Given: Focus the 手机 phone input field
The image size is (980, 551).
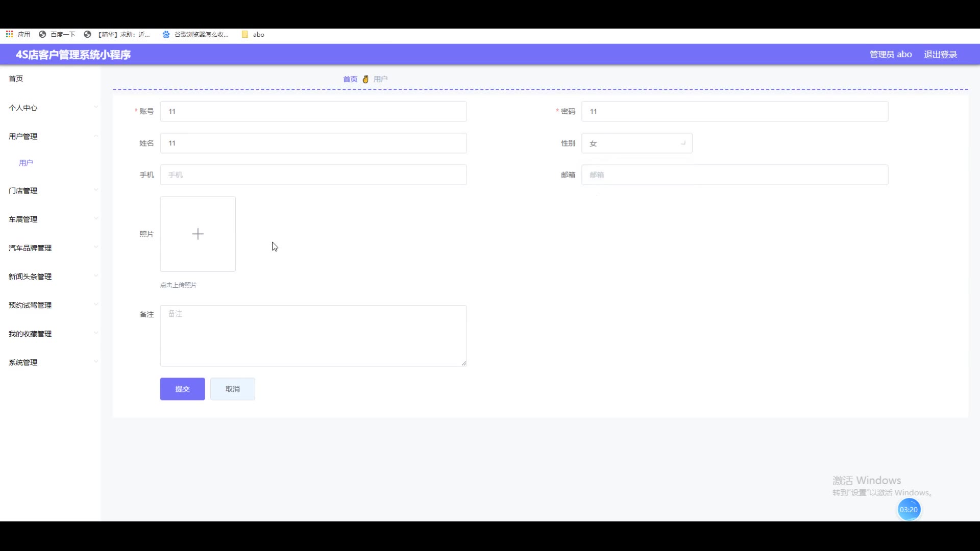Looking at the screenshot, I should click(313, 175).
